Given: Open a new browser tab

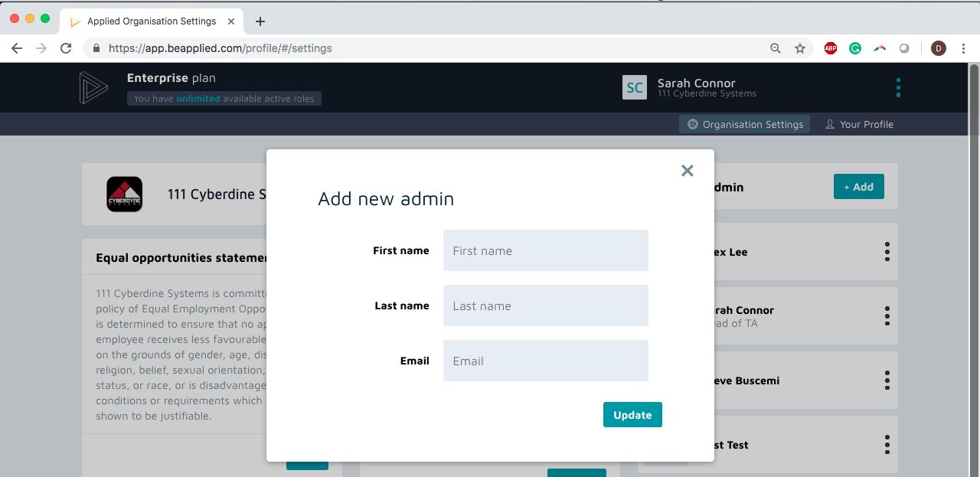Looking at the screenshot, I should [260, 21].
